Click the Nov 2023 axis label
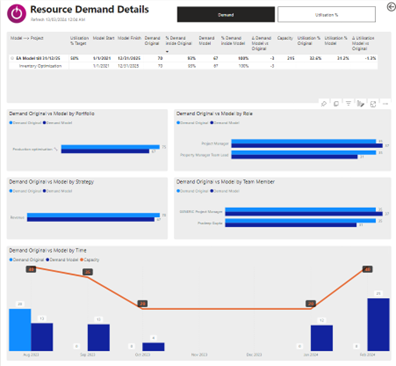This screenshot has width=396, height=366. coord(199,355)
